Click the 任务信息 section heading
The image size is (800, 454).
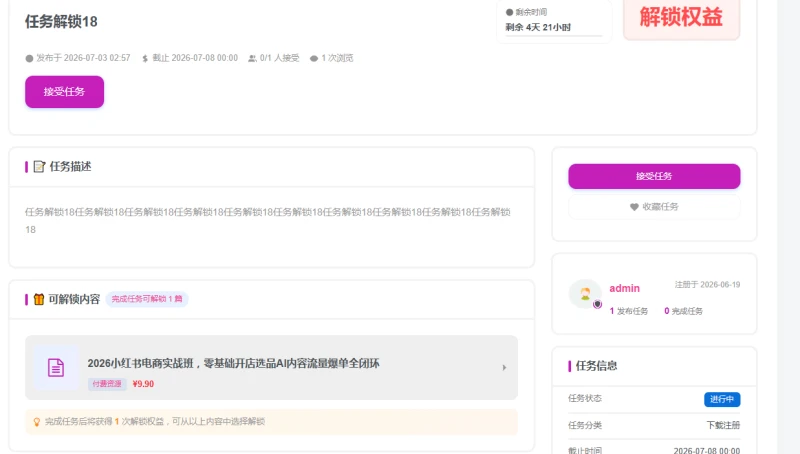(x=596, y=366)
